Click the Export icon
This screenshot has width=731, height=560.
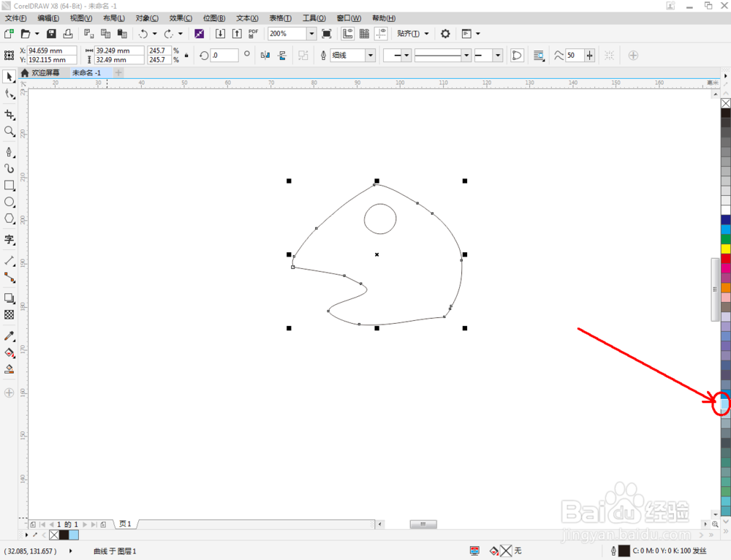[238, 34]
